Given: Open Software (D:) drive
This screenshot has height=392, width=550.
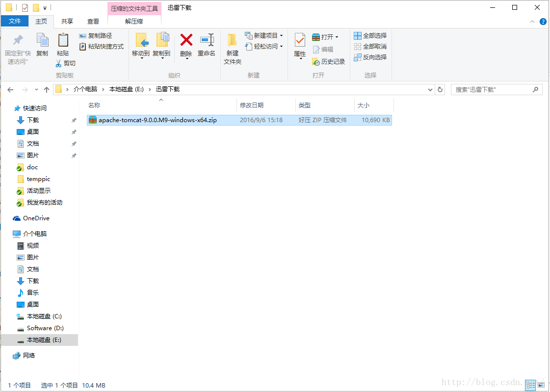Looking at the screenshot, I should (40, 328).
